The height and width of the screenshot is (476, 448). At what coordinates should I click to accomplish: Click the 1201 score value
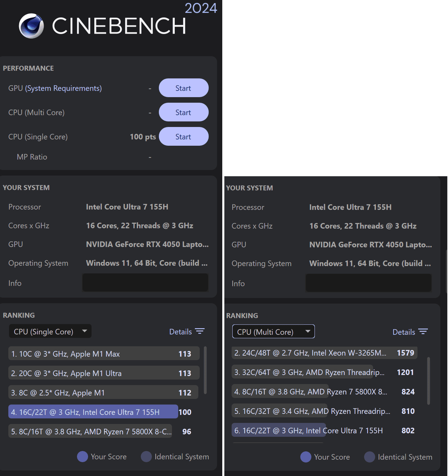(405, 372)
